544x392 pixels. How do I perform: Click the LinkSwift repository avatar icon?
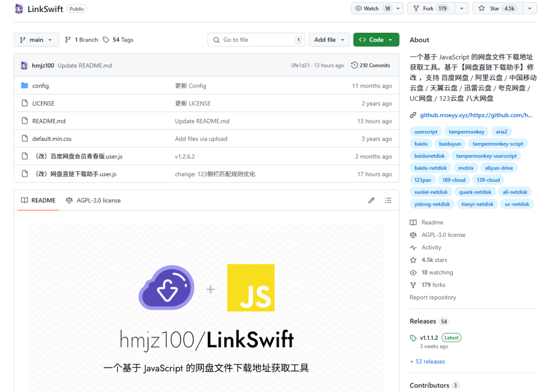coord(19,9)
